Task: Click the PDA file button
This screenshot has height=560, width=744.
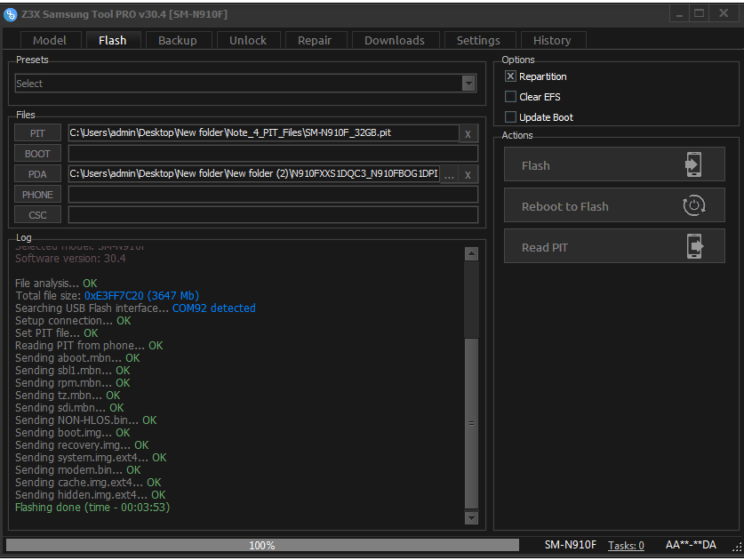Action: coord(37,174)
